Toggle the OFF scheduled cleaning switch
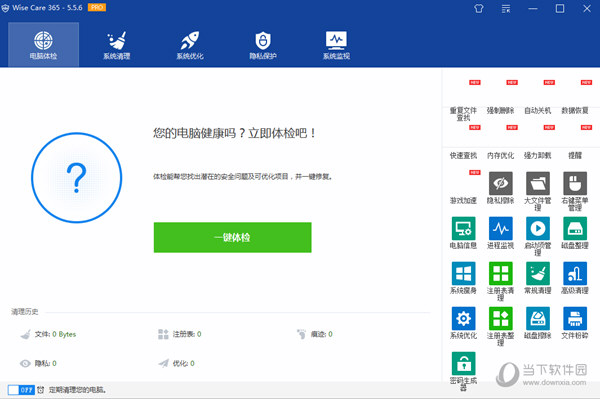600x399 pixels. click(21, 390)
